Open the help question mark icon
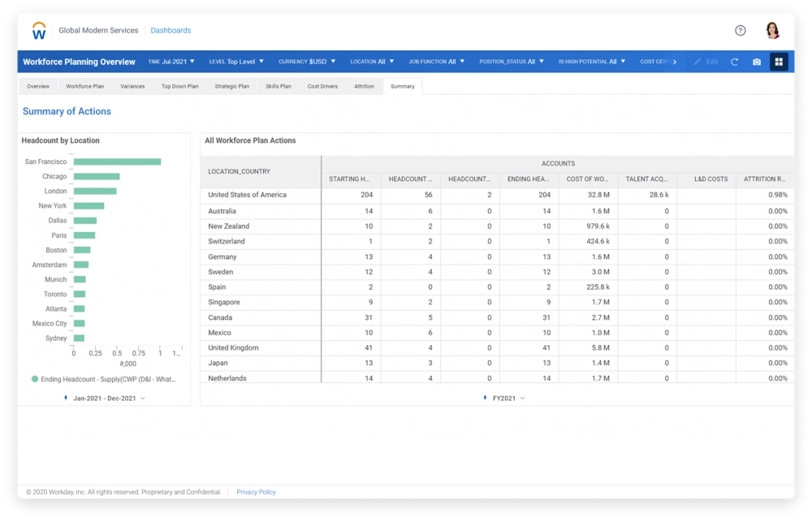 click(740, 31)
